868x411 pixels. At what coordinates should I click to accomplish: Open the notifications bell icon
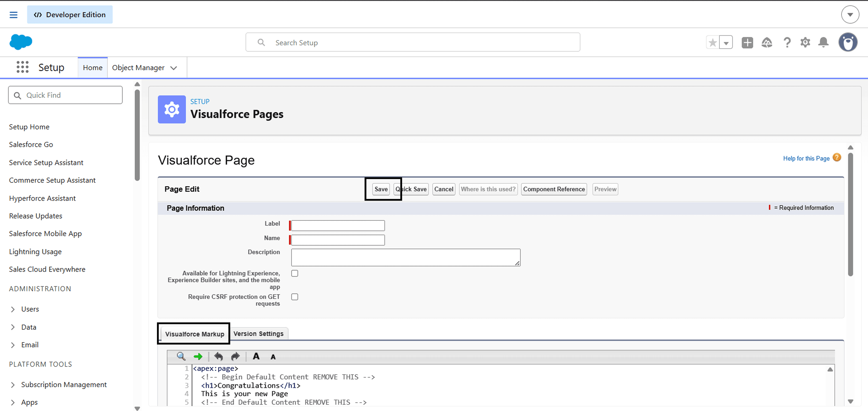click(x=823, y=43)
